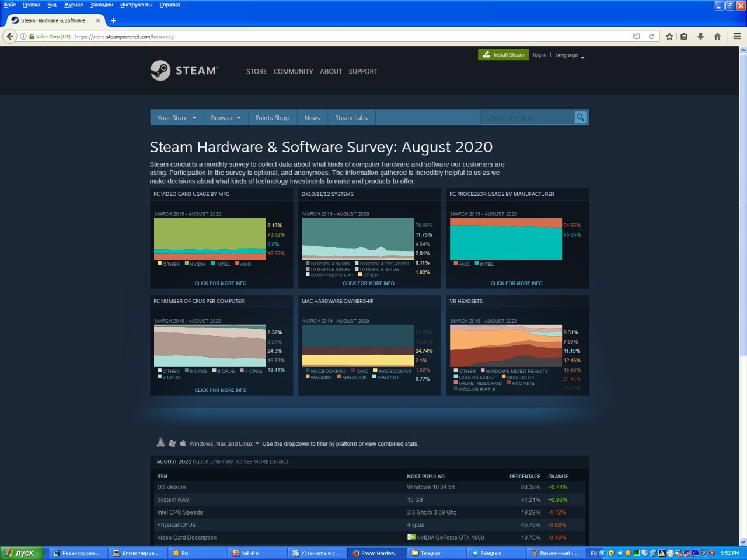Select the Intel CPU Speeds row
This screenshot has width=747, height=560.
tap(369, 512)
